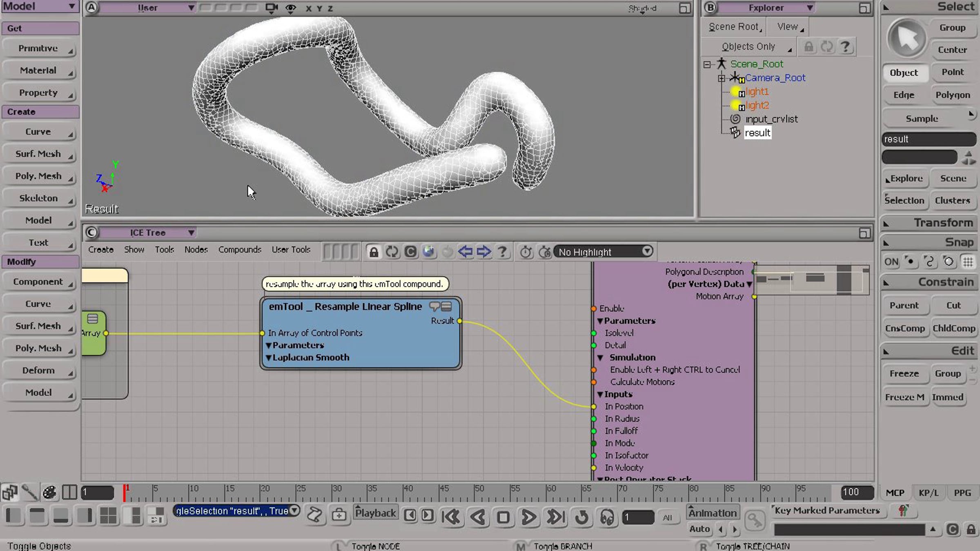Click the play forward button
This screenshot has width=980, height=551.
(529, 517)
